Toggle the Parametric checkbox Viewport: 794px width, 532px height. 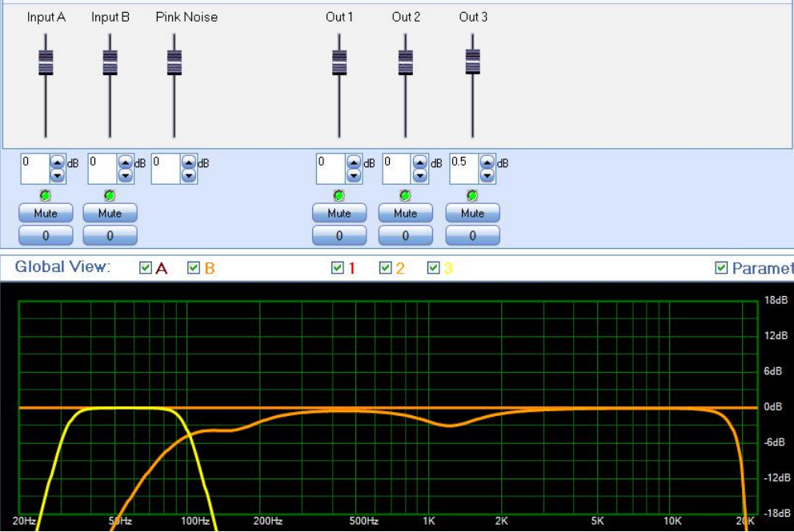[721, 268]
